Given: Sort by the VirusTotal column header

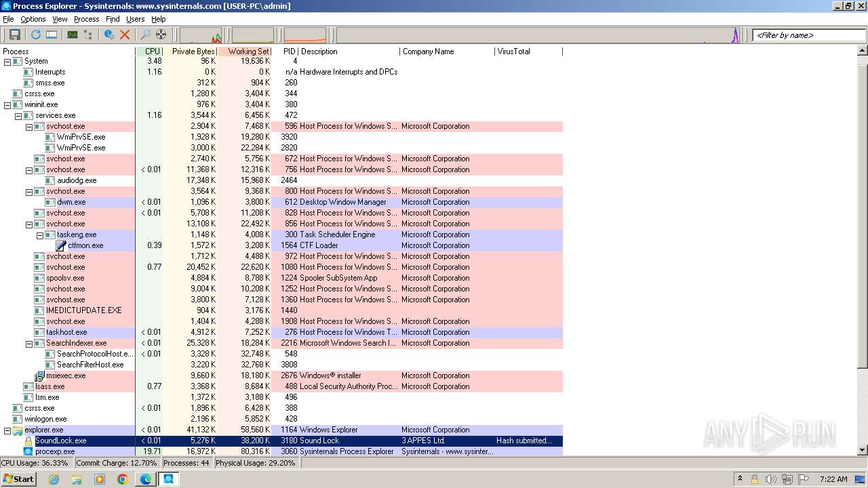Looking at the screenshot, I should pyautogui.click(x=528, y=51).
